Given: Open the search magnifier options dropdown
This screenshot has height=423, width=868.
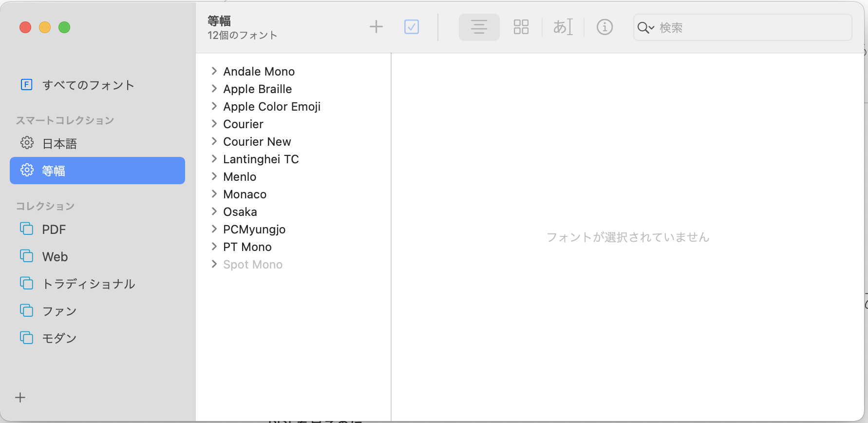Looking at the screenshot, I should [645, 28].
